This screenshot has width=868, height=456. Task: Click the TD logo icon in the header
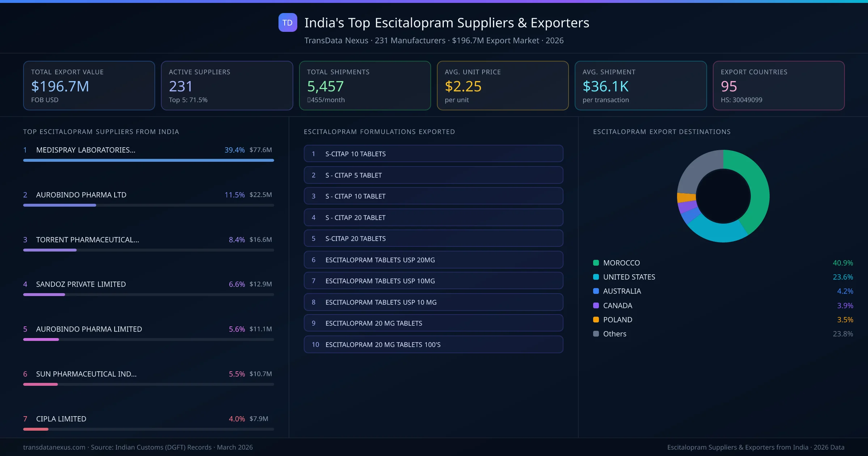point(288,23)
